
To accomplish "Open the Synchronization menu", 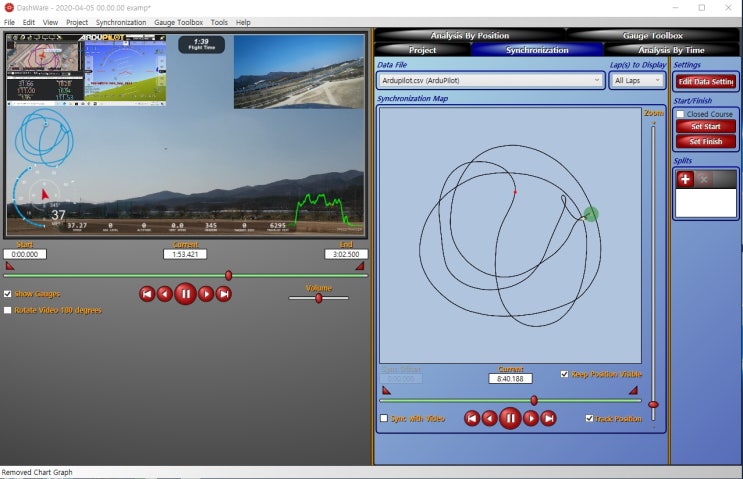I will click(x=121, y=22).
